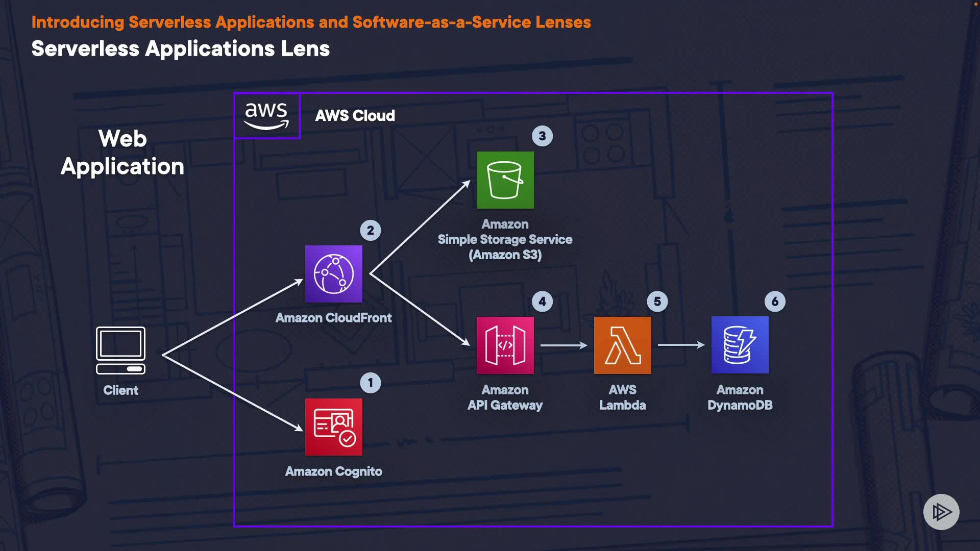
Task: Click the AWS Lambda icon
Action: (x=622, y=345)
